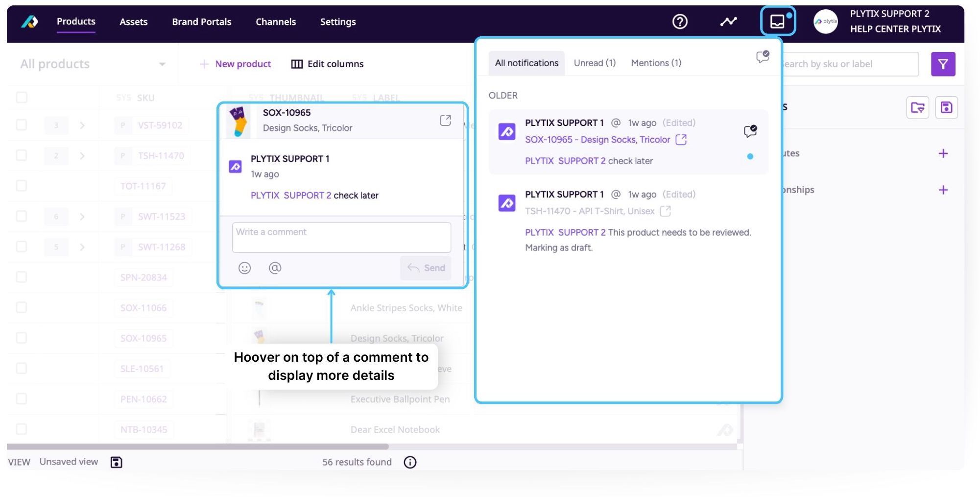Check the TSH-11470 row checkbox
Viewport: 980px width, 497px height.
tap(22, 155)
